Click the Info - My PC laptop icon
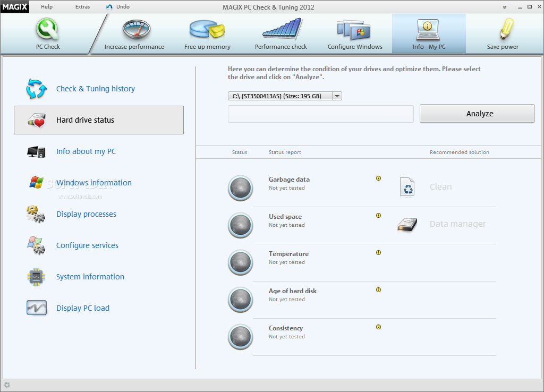Screen dimensions: 544x392 coord(428,30)
